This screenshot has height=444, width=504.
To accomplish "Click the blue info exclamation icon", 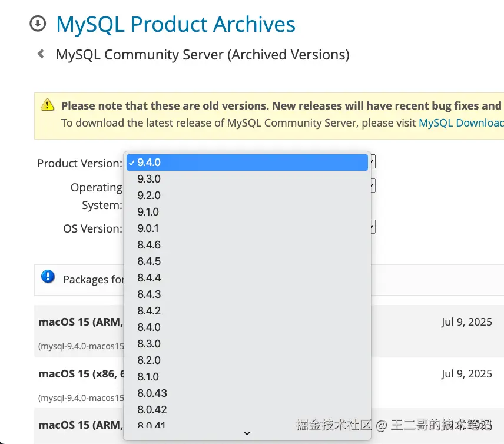I will [48, 277].
